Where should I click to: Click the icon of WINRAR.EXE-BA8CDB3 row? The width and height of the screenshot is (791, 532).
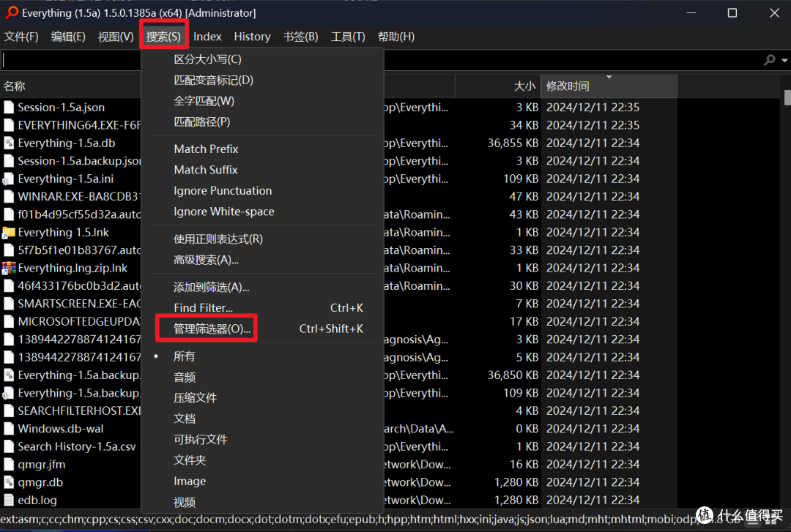coord(9,197)
